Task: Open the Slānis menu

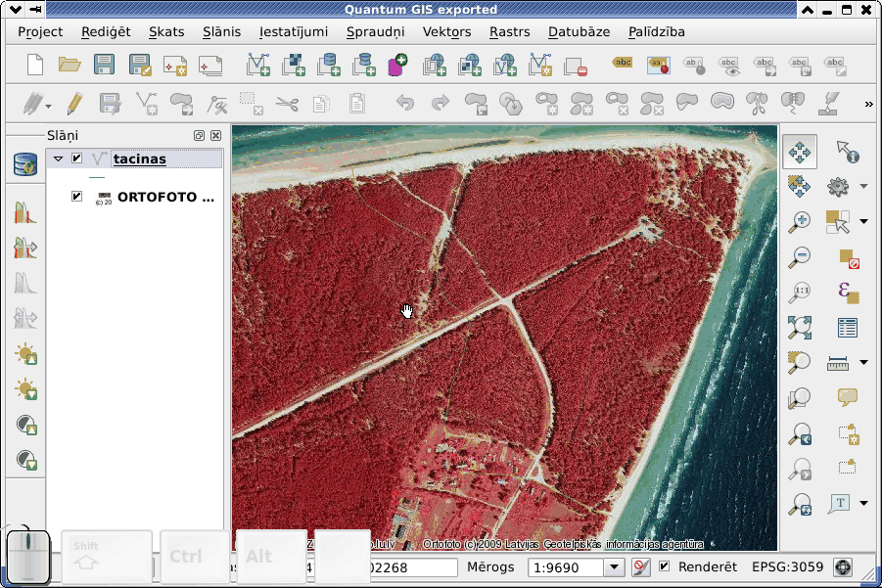Action: [x=221, y=32]
